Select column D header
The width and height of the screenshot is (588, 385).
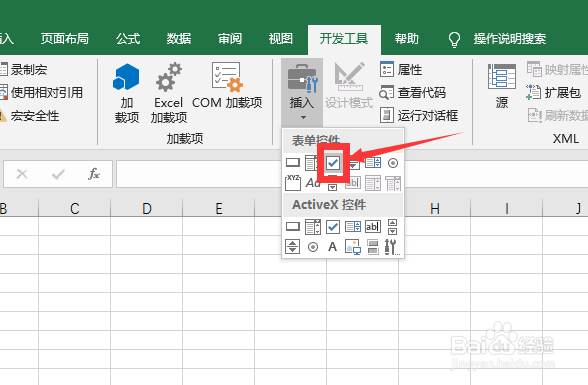(x=147, y=208)
